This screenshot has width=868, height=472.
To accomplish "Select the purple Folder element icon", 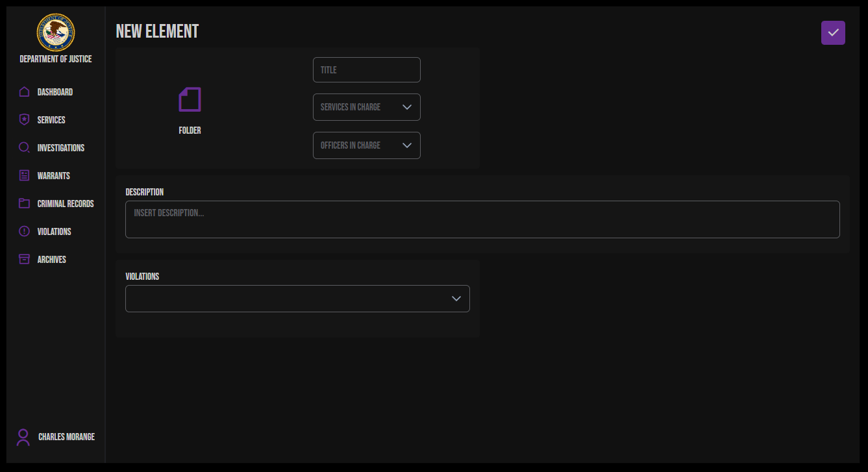I will coord(190,100).
